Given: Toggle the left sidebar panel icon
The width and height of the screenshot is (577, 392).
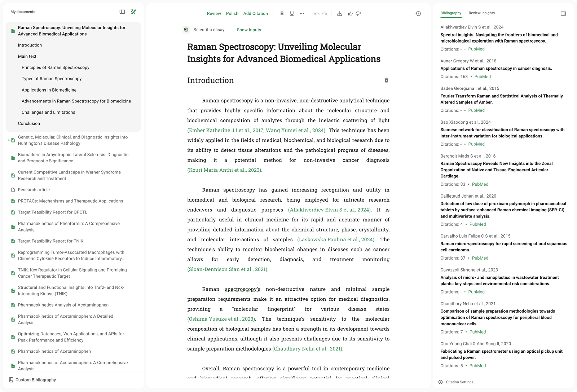Looking at the screenshot, I should coord(122,12).
